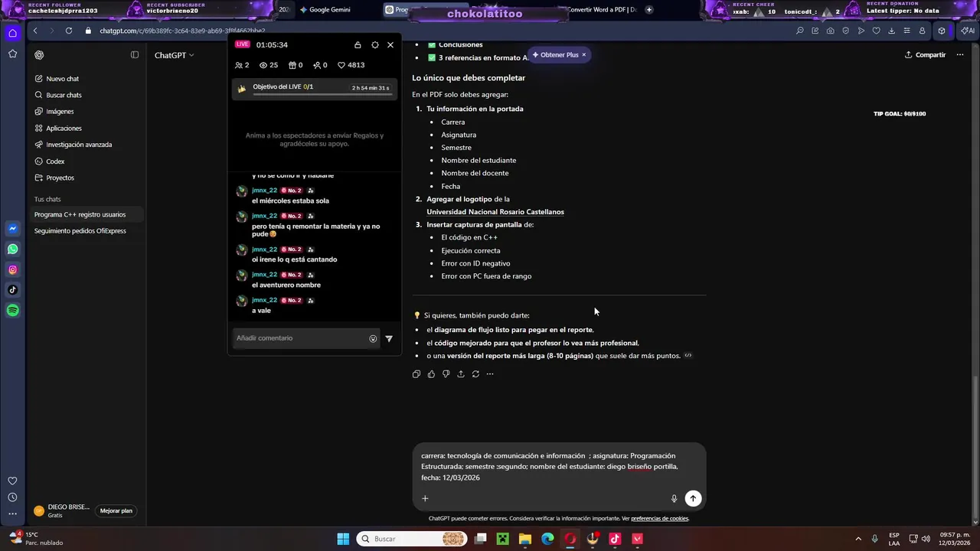Collapse the ChatGPT sidebar panel

click(x=135, y=55)
